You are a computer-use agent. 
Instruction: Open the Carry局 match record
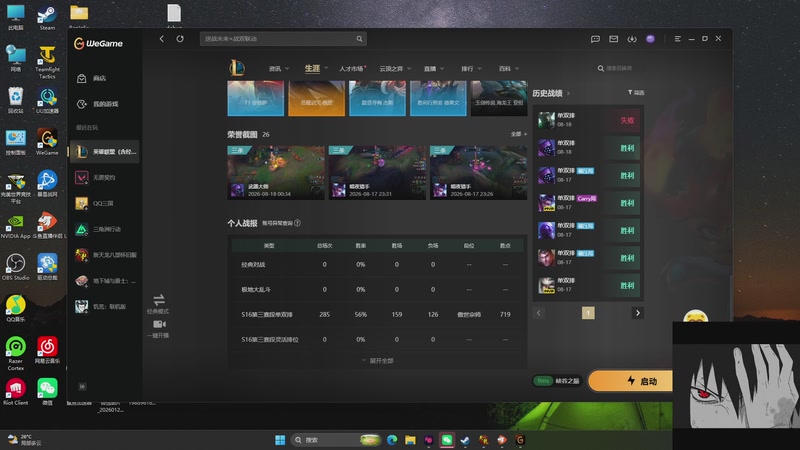(588, 203)
